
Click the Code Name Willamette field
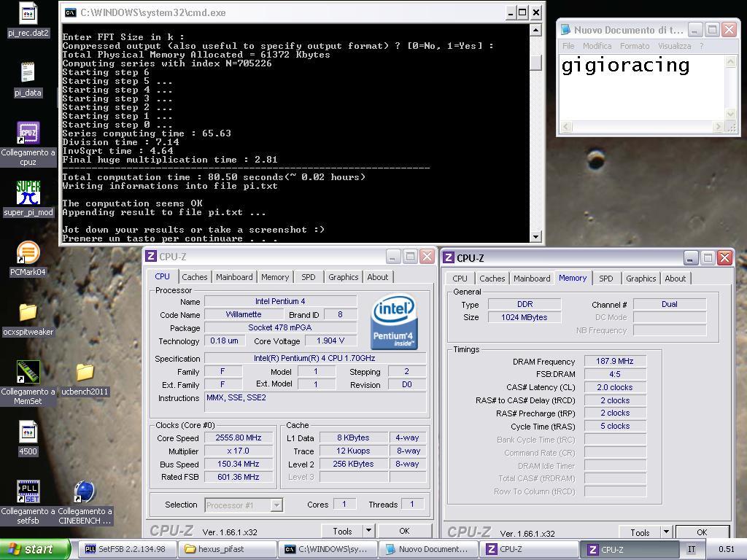(244, 314)
